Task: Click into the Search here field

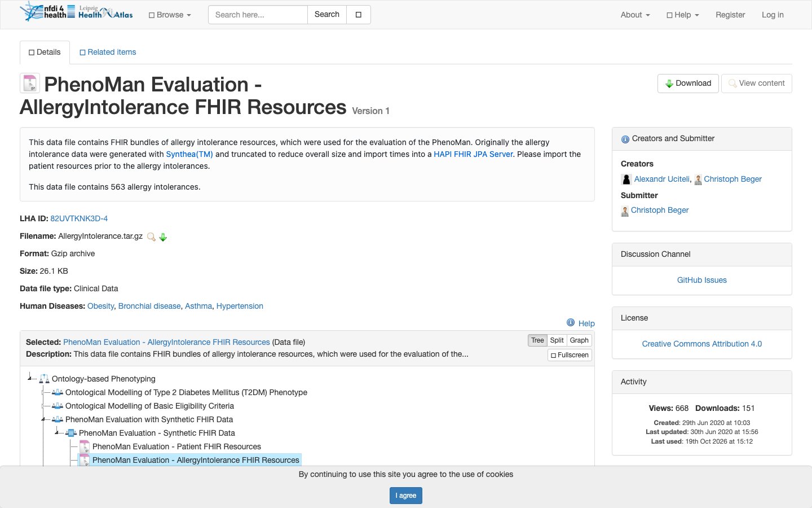Action: tap(258, 15)
